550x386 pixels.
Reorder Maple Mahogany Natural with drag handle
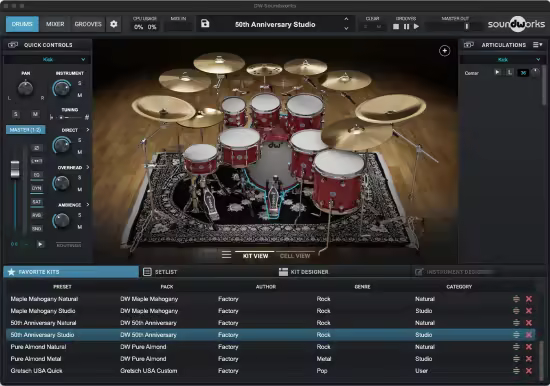(x=516, y=299)
